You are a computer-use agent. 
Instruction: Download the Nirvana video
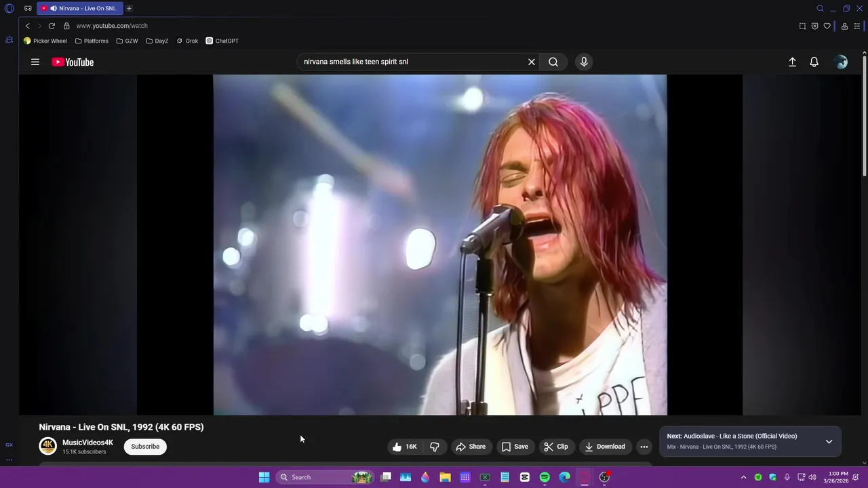coord(605,447)
